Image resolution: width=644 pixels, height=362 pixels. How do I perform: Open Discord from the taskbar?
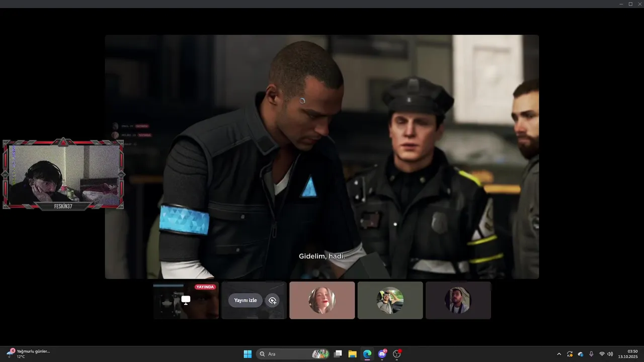click(382, 354)
